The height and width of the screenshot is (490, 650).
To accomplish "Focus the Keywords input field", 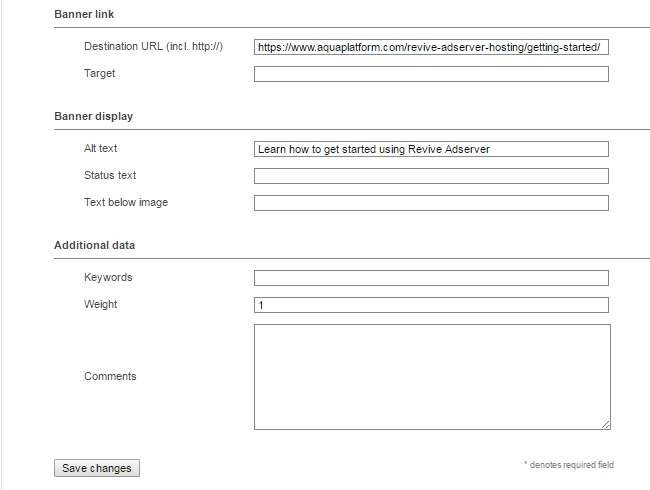I will tap(431, 278).
